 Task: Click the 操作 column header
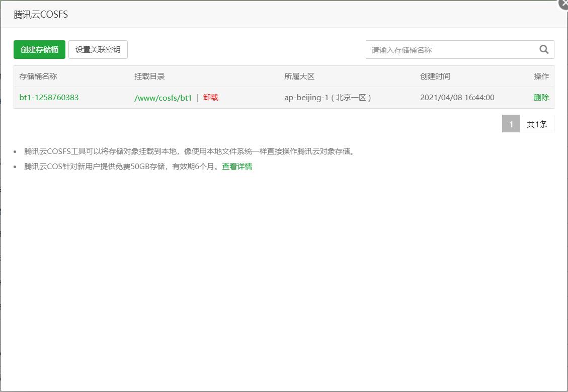click(x=541, y=76)
